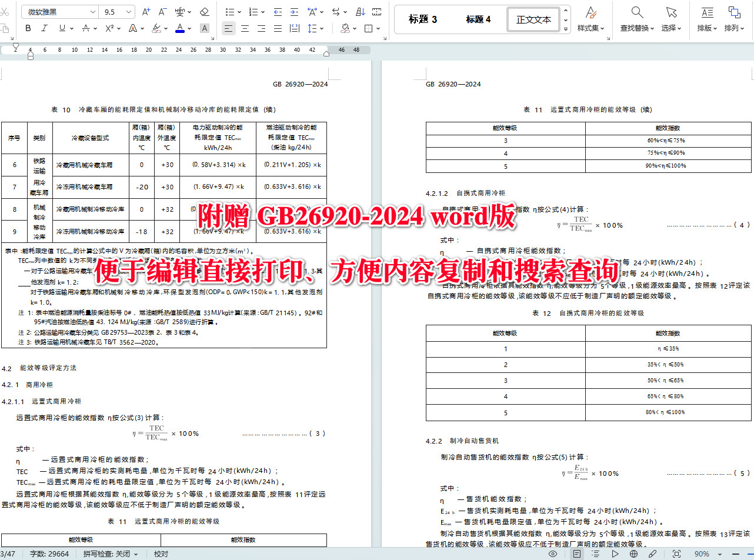The height and width of the screenshot is (560, 754).
Task: Clear formatting with the eraser icon
Action: click(205, 11)
